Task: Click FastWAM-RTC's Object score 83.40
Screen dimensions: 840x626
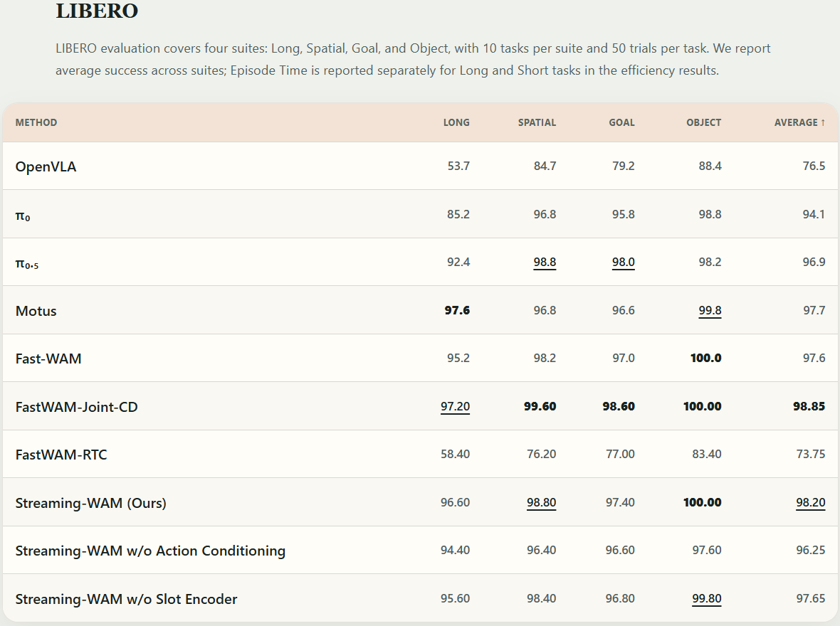Action: click(707, 454)
